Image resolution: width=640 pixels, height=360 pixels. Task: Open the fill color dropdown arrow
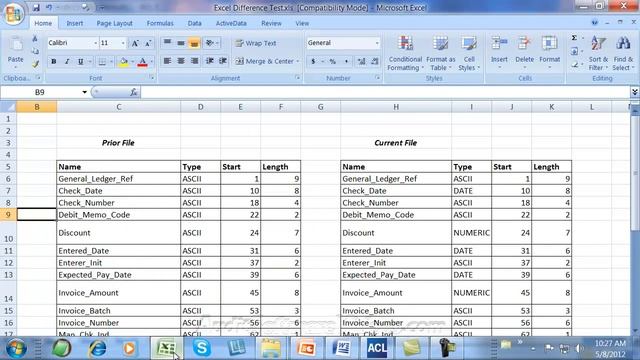pos(132,62)
